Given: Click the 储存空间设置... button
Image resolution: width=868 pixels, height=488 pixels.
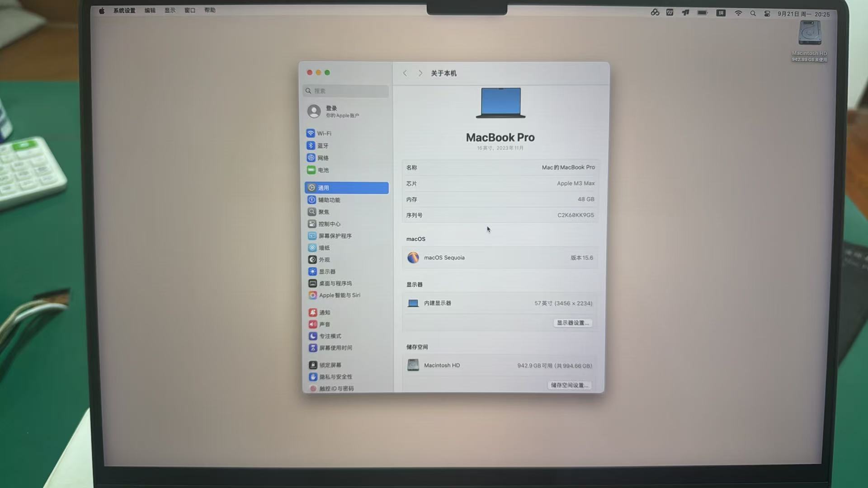Looking at the screenshot, I should tap(569, 385).
